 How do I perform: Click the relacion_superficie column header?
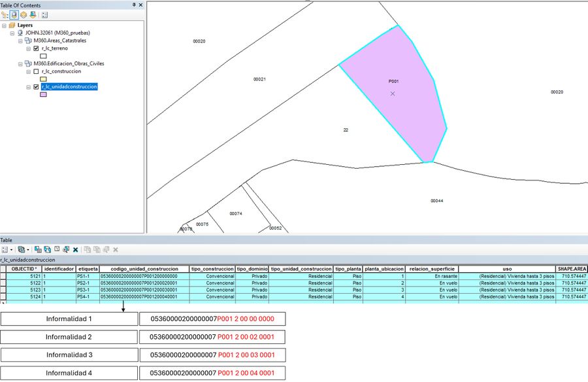click(x=432, y=269)
